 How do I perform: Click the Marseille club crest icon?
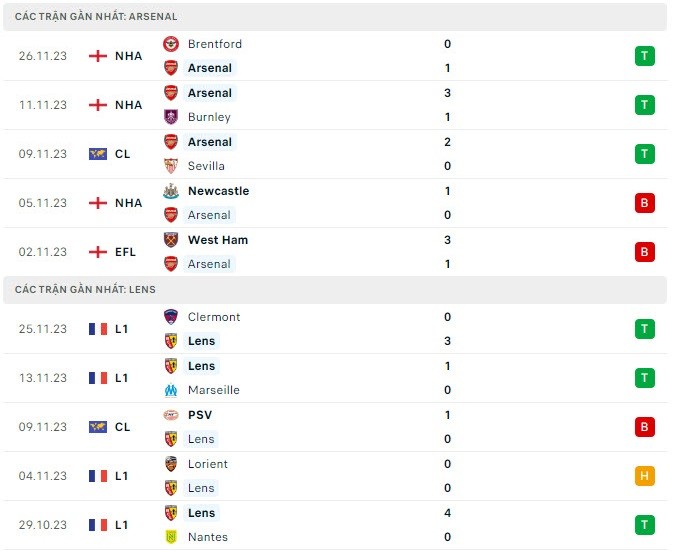tap(171, 390)
